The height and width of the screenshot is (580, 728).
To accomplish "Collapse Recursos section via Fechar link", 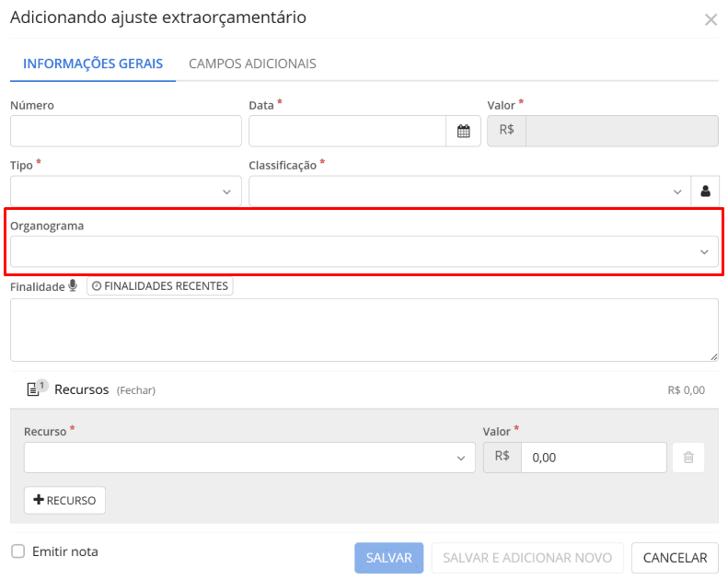I will tap(135, 390).
